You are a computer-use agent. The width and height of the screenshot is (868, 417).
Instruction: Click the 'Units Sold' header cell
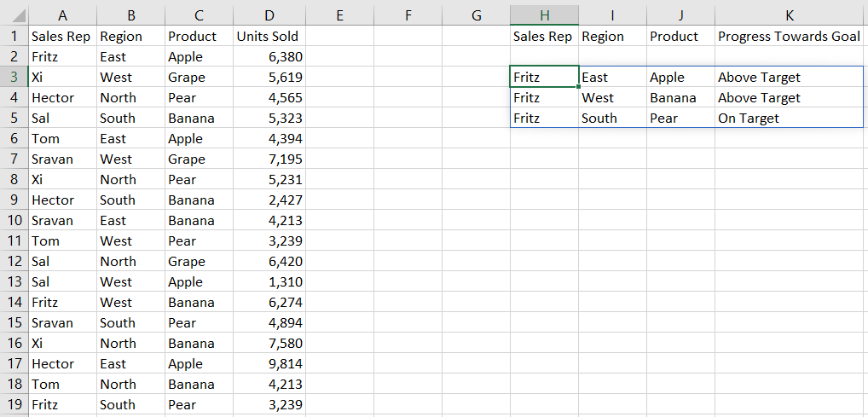(x=269, y=37)
